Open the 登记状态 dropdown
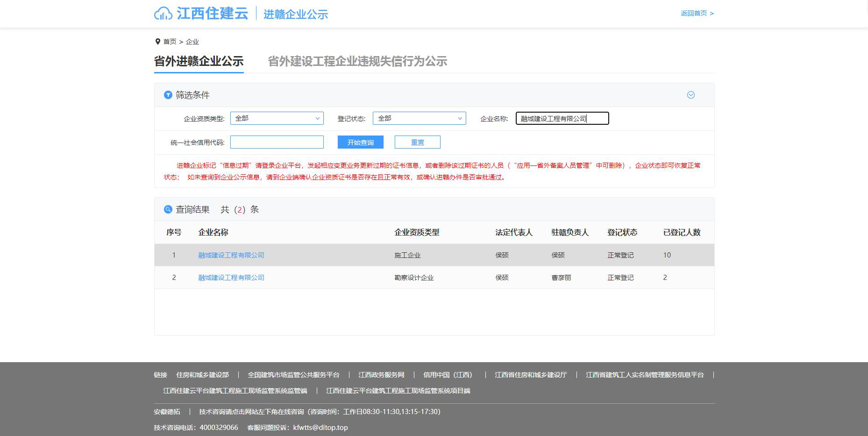868x436 pixels. click(x=420, y=118)
